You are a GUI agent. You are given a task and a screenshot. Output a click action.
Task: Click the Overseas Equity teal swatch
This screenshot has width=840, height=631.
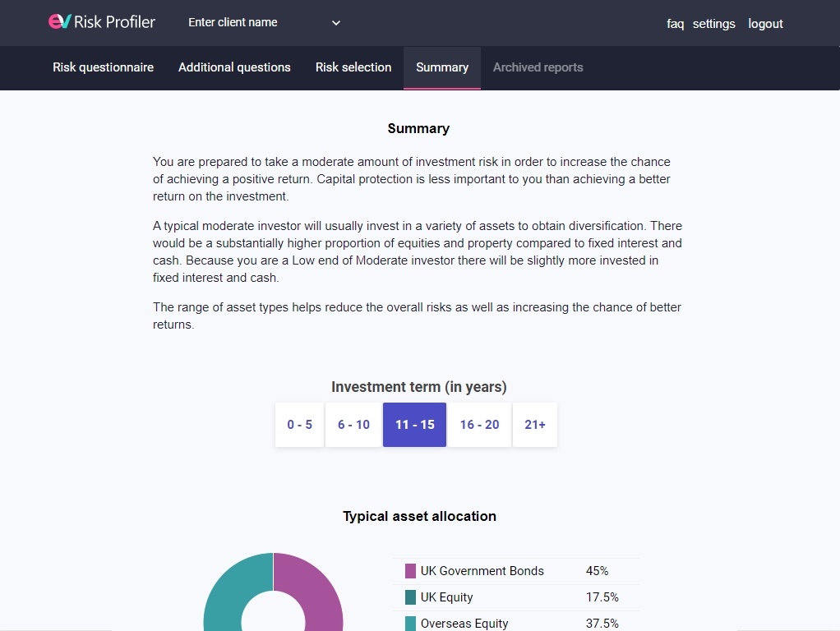[x=410, y=624]
